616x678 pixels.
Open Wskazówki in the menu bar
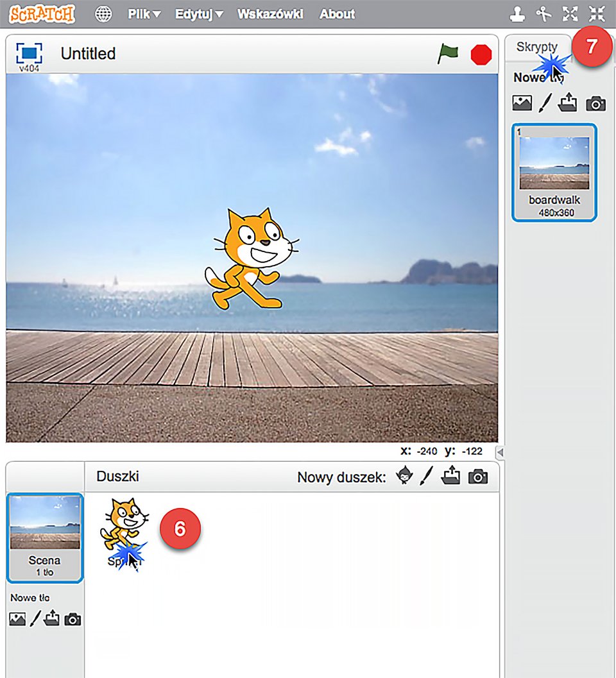[270, 14]
